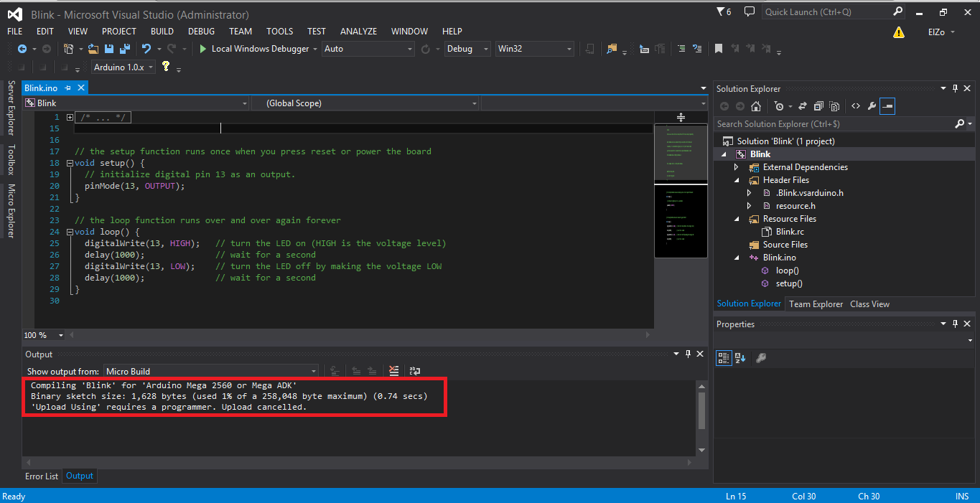Select loop() under Blink.ino
This screenshot has height=503, width=980.
pyautogui.click(x=787, y=271)
